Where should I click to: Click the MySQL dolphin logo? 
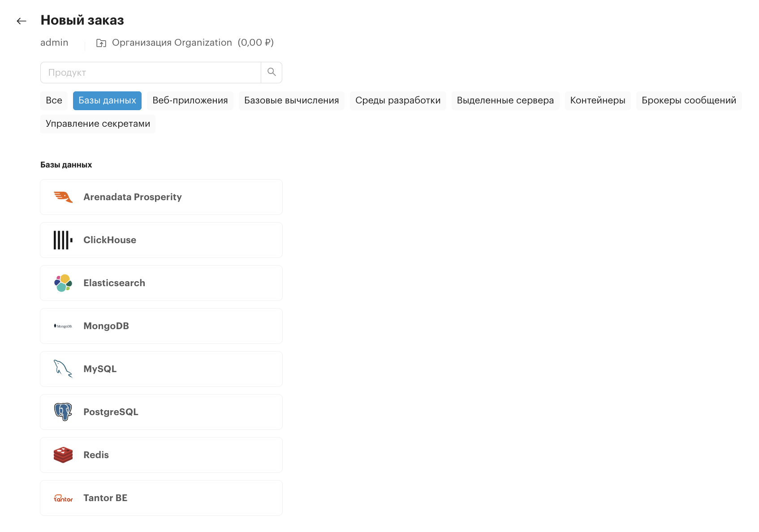coord(63,369)
